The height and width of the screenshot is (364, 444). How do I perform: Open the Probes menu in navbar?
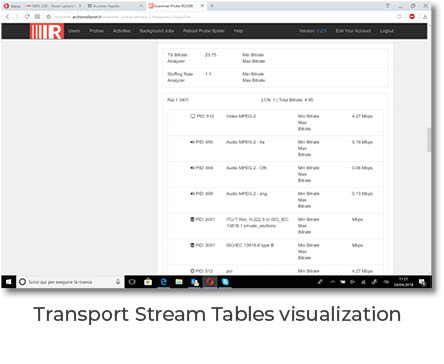[x=96, y=31]
